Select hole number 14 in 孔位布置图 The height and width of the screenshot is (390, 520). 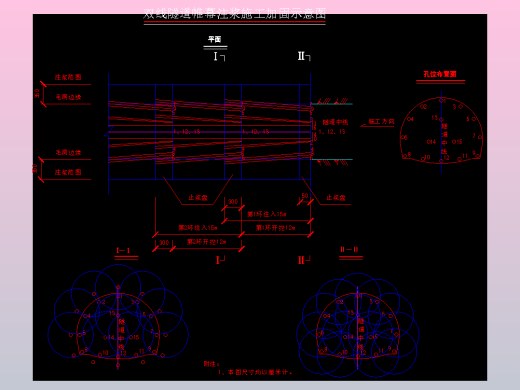[x=433, y=142]
